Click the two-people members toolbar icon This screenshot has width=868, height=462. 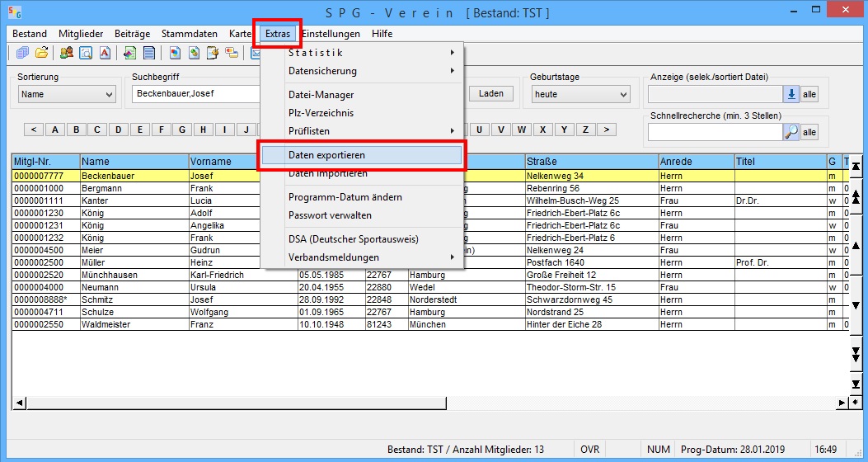point(67,54)
